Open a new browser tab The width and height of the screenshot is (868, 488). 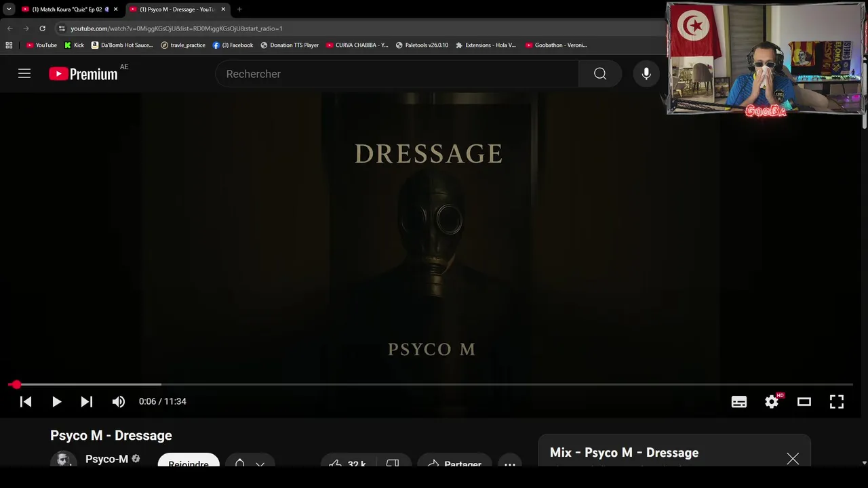pos(239,9)
